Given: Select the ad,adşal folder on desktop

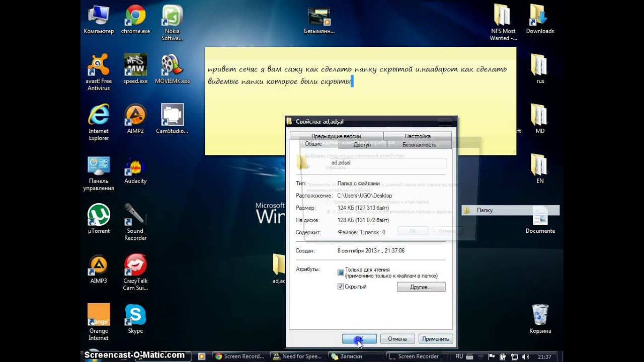Looking at the screenshot, I should pos(279,269).
